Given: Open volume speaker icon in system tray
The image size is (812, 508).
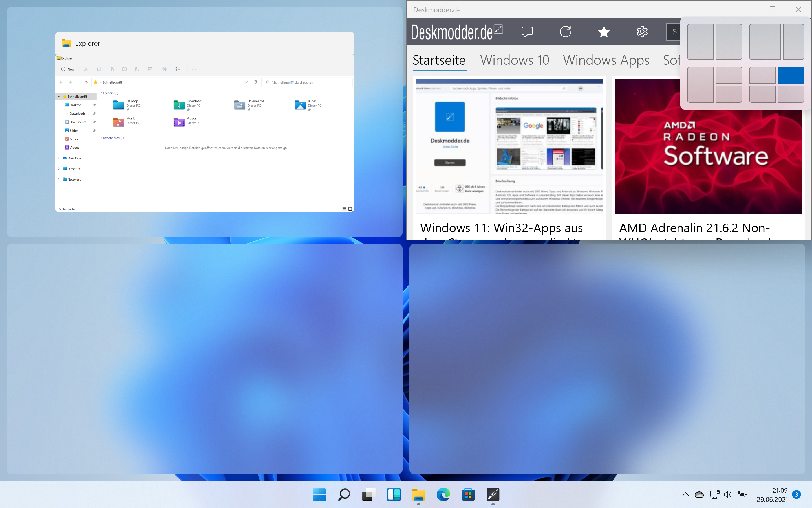Looking at the screenshot, I should click(727, 494).
